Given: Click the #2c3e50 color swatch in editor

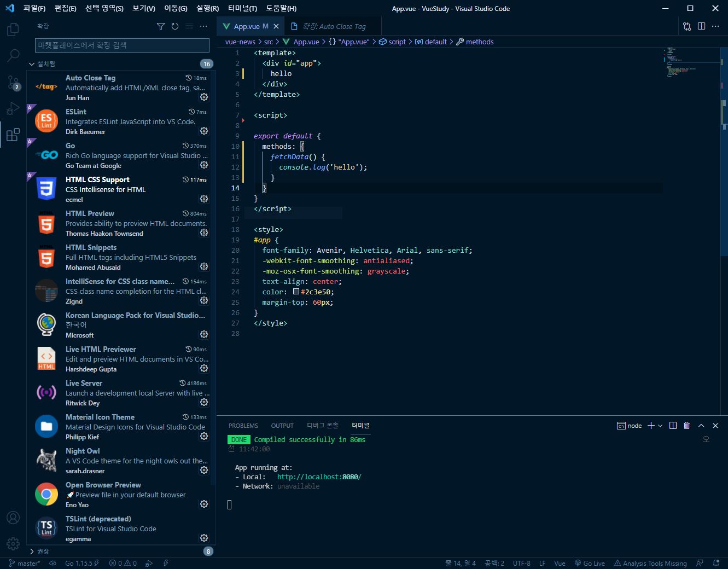Looking at the screenshot, I should tap(296, 292).
